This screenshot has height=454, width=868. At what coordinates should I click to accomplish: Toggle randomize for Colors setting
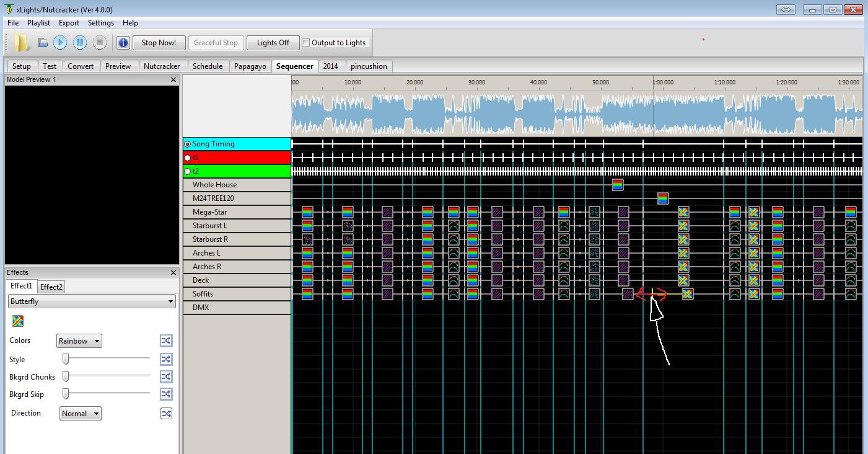point(166,340)
